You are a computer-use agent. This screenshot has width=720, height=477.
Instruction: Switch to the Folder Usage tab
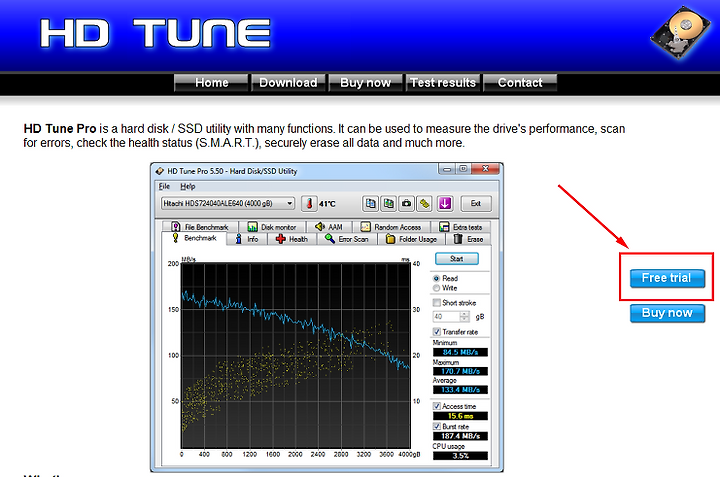pos(412,239)
